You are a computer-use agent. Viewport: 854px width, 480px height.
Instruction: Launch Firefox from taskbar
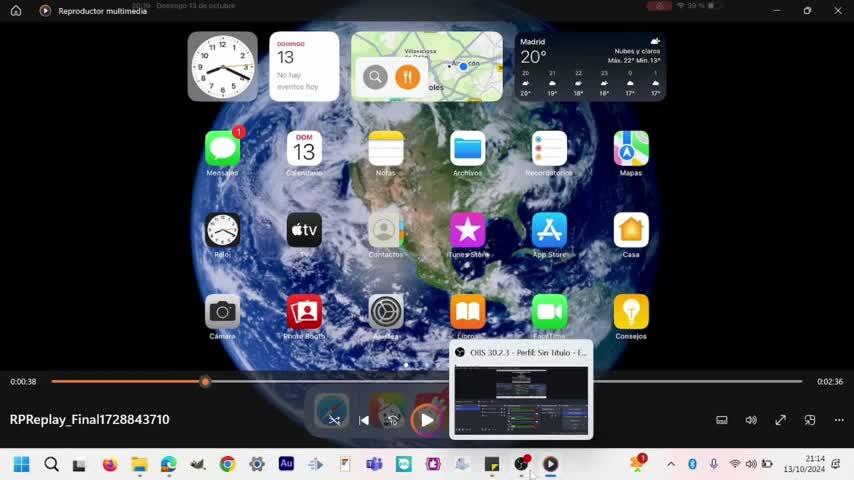click(109, 464)
